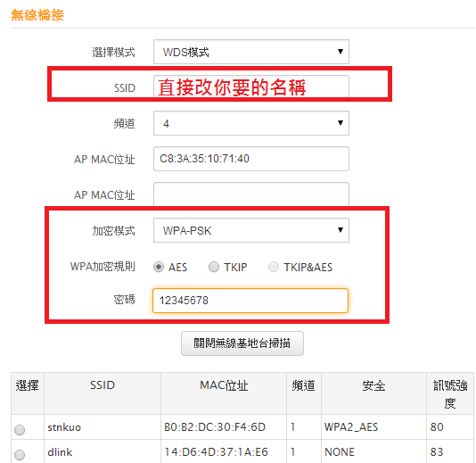
Task: Click signal strength value 83
Action: (x=437, y=452)
